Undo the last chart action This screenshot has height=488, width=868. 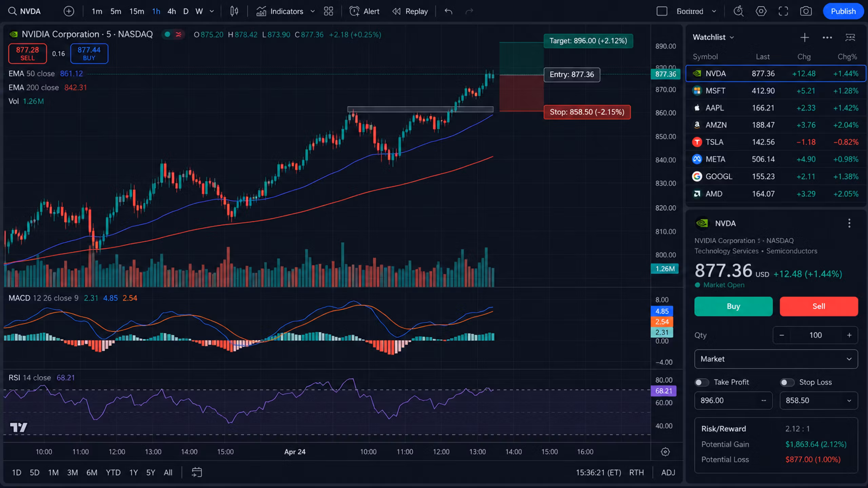point(449,11)
